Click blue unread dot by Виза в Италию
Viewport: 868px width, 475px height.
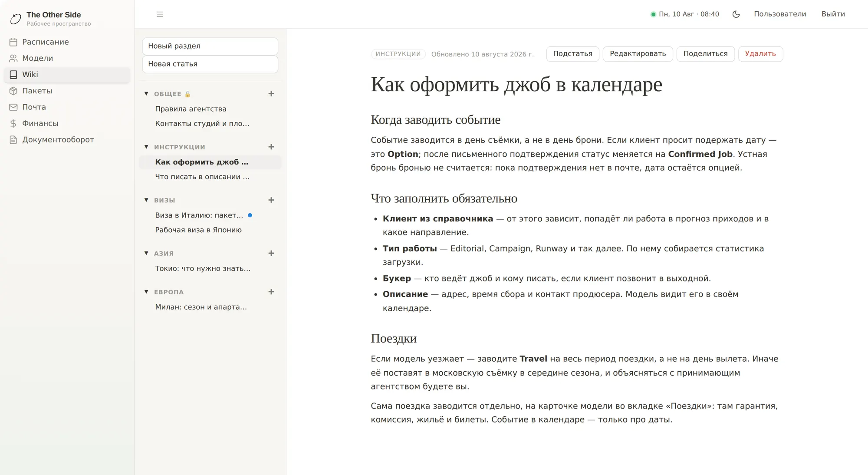click(x=250, y=215)
